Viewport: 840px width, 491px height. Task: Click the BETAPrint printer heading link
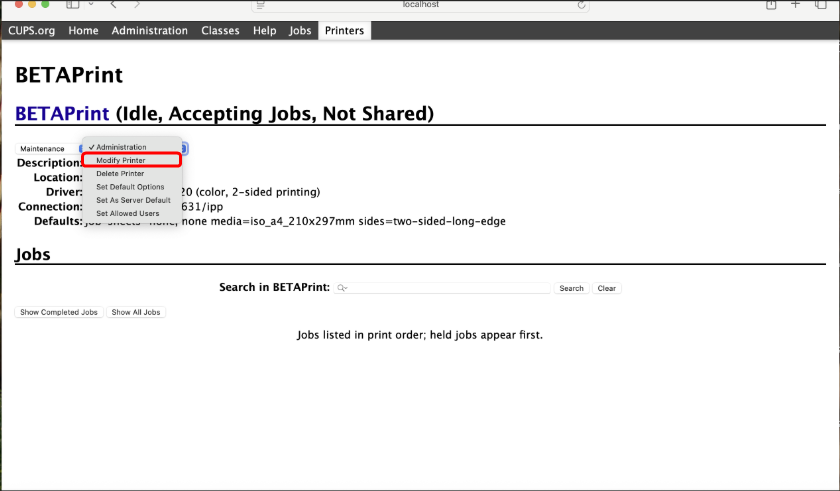(x=62, y=114)
